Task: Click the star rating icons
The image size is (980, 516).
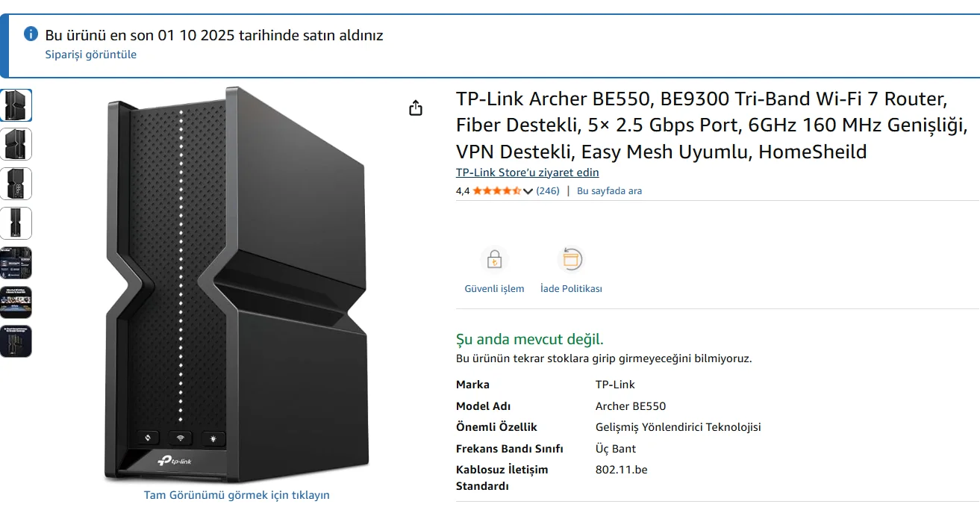Action: click(x=496, y=191)
